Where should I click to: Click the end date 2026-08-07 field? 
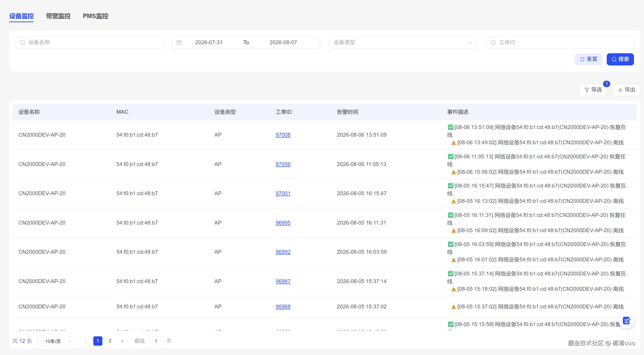283,43
